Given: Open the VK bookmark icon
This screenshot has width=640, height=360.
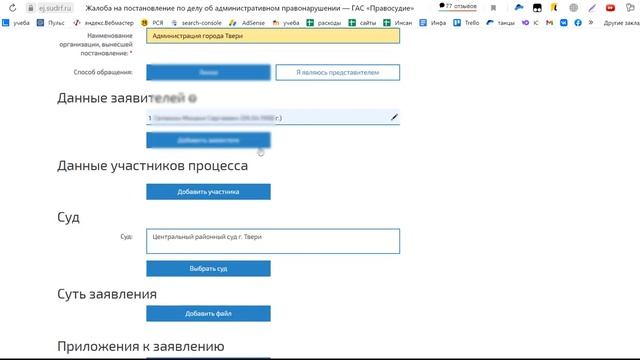Looking at the screenshot, I should [564, 23].
